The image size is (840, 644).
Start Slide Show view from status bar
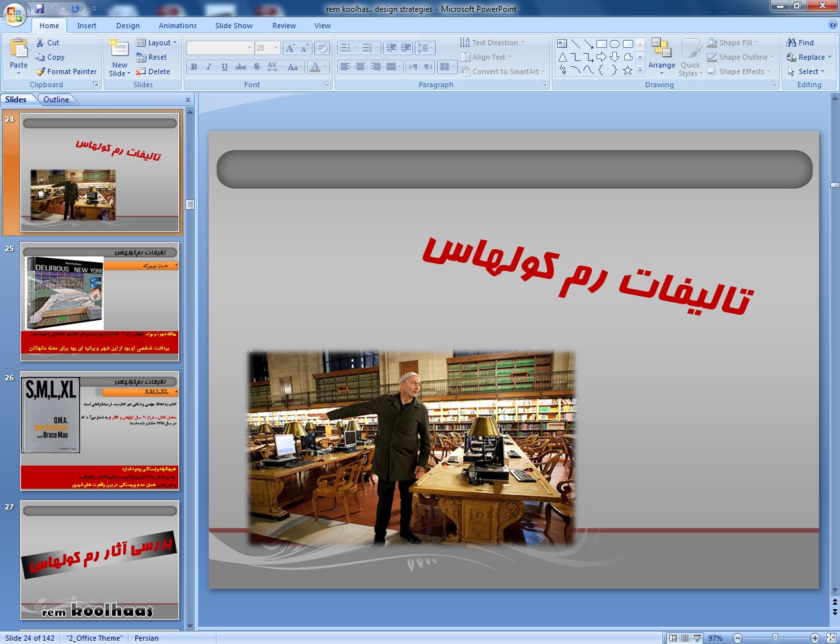[x=697, y=637]
